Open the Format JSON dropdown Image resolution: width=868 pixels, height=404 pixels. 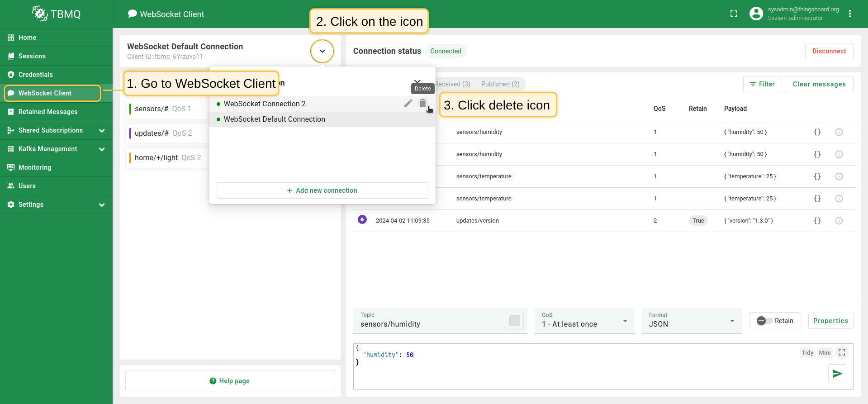click(x=691, y=321)
